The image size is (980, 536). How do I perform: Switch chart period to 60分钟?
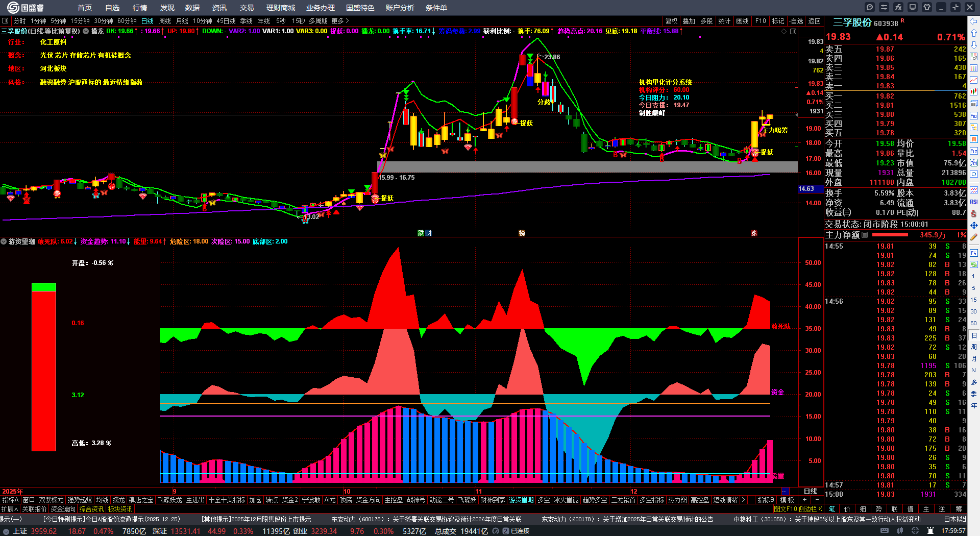point(127,21)
